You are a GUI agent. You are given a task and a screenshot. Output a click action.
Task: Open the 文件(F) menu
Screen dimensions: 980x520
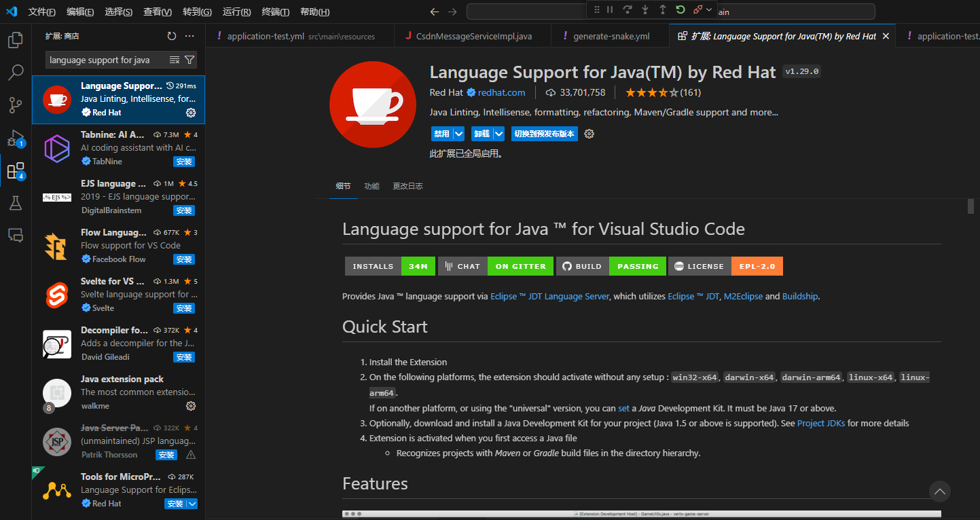click(x=42, y=12)
